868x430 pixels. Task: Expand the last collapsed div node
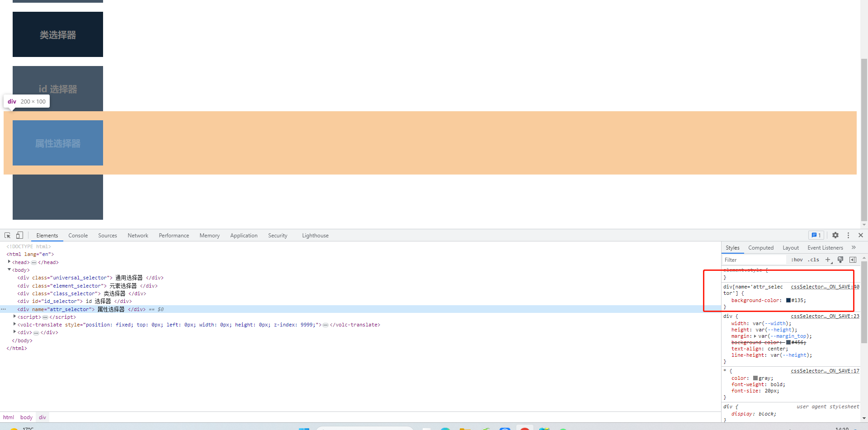(x=14, y=332)
